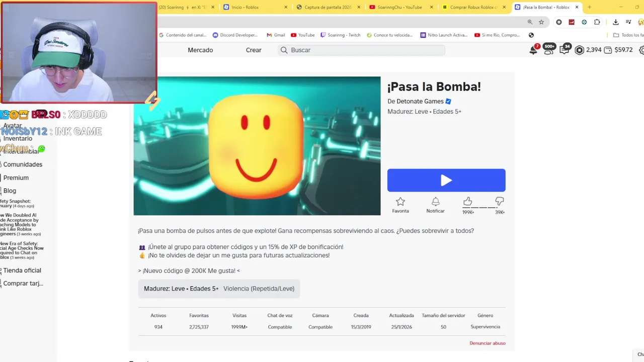Screen dimensions: 644x362
Task: Open the Discord Developer bookmark
Action: point(235,35)
